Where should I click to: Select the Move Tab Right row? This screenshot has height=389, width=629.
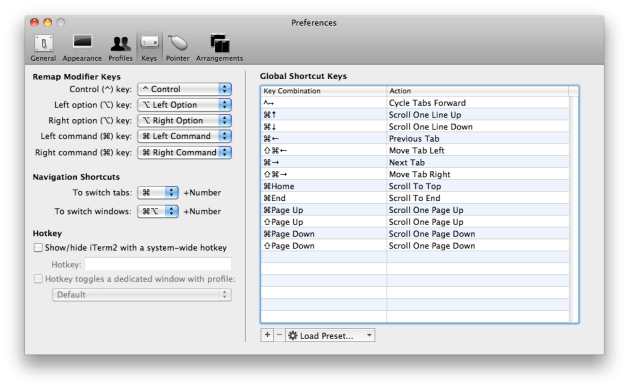[x=415, y=174]
